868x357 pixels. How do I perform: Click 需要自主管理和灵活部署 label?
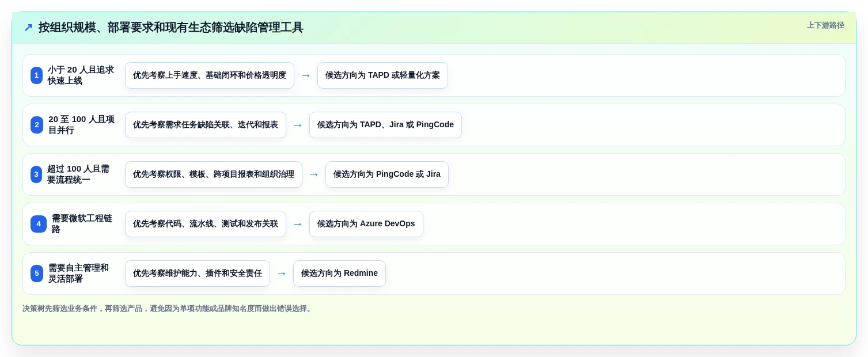(x=79, y=274)
